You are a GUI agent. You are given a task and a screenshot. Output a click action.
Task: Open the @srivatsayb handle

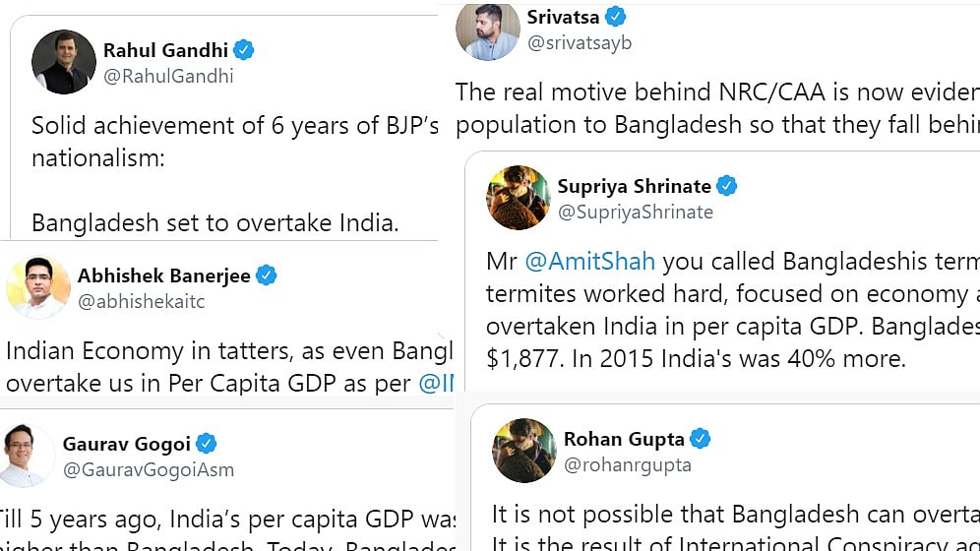(580, 42)
